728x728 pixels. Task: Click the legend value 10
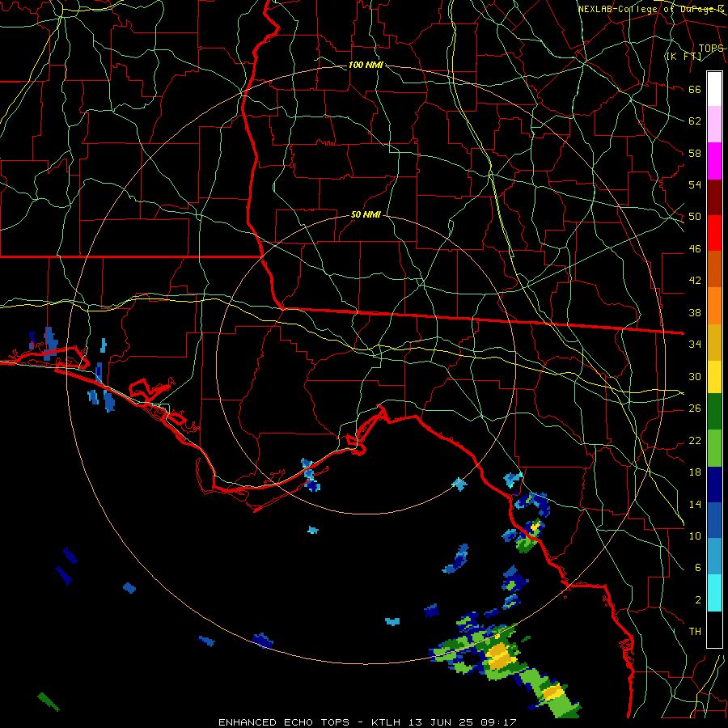[695, 535]
